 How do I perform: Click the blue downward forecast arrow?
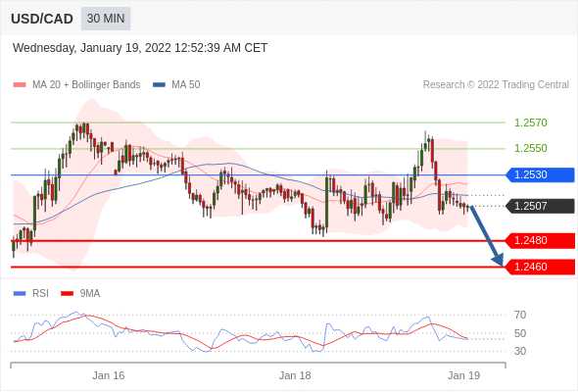pyautogui.click(x=486, y=235)
